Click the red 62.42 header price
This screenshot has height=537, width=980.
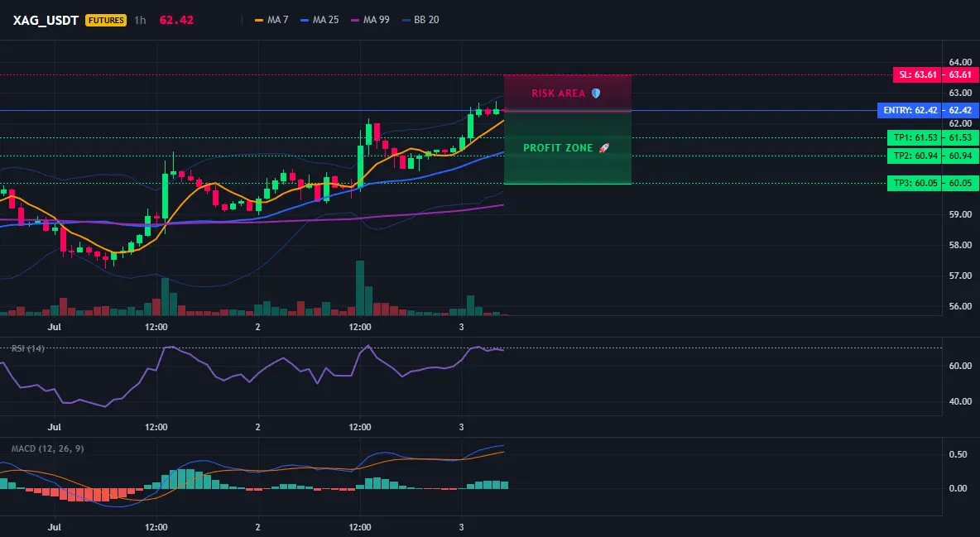click(x=176, y=20)
